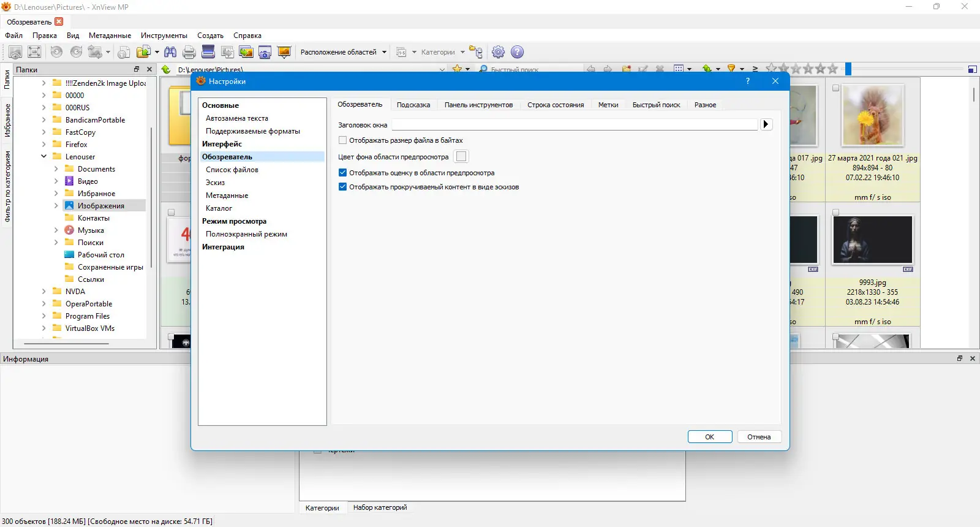Select 'Список файлов' in the settings list

click(x=232, y=170)
